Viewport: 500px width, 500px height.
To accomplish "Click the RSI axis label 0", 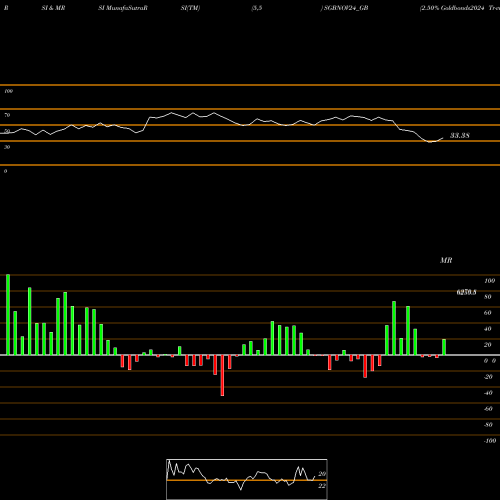I will [5, 171].
